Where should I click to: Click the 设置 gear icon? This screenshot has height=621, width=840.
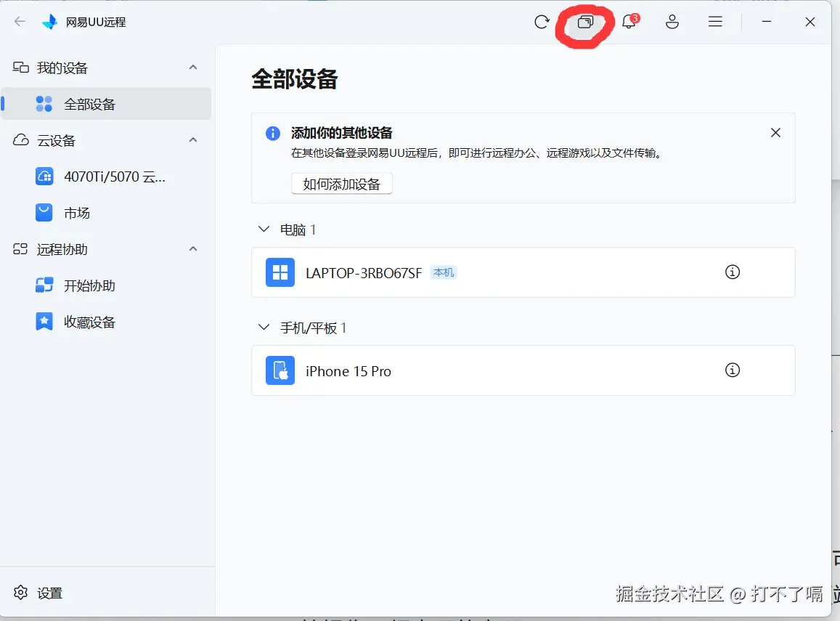pyautogui.click(x=21, y=593)
